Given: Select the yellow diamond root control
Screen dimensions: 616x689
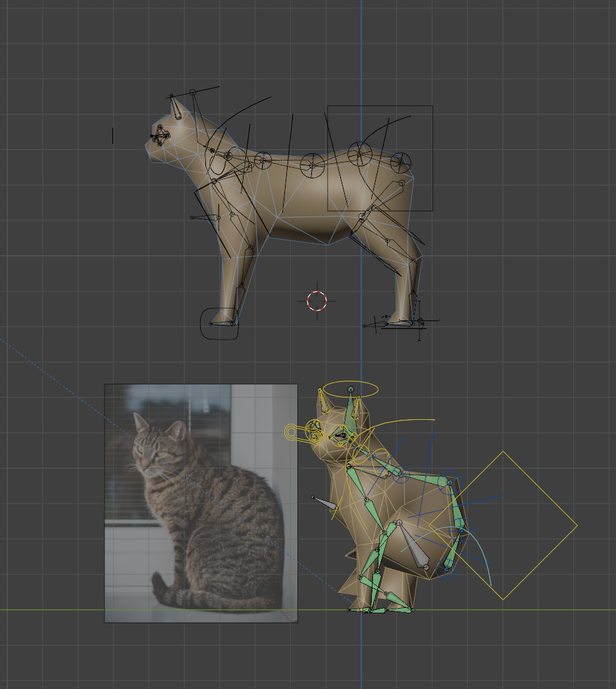Looking at the screenshot, I should pyautogui.click(x=503, y=526).
